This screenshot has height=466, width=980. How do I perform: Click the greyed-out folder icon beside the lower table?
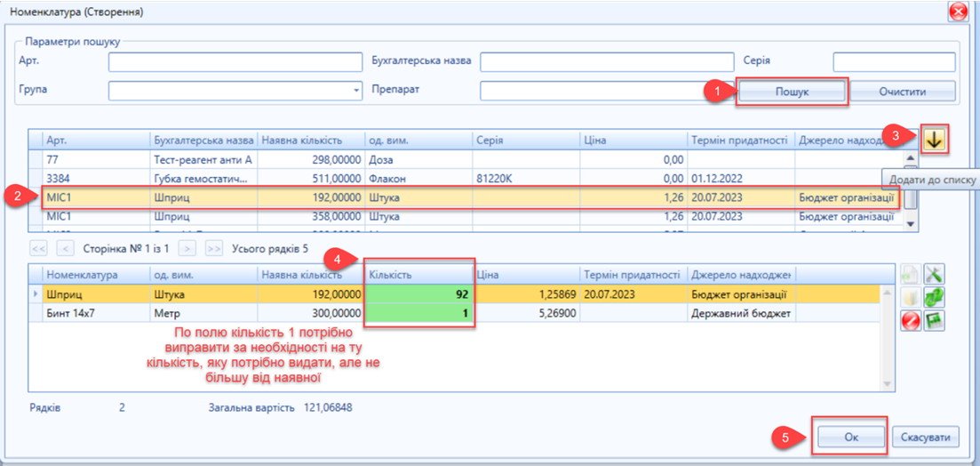[x=910, y=297]
